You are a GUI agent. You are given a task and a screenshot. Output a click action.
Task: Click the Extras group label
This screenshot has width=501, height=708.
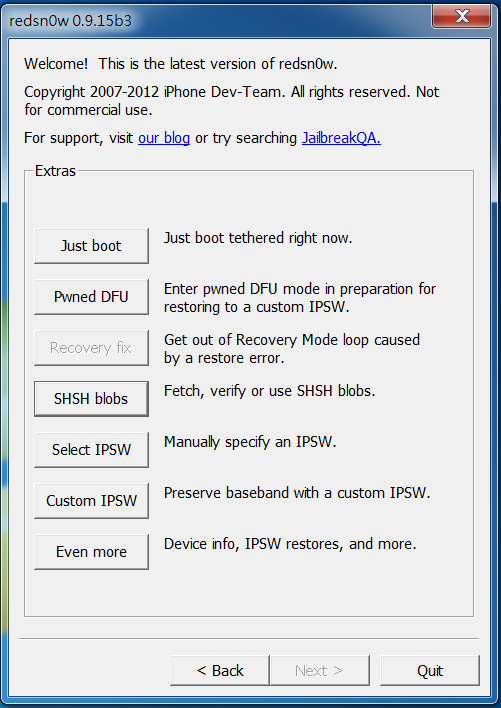click(55, 171)
